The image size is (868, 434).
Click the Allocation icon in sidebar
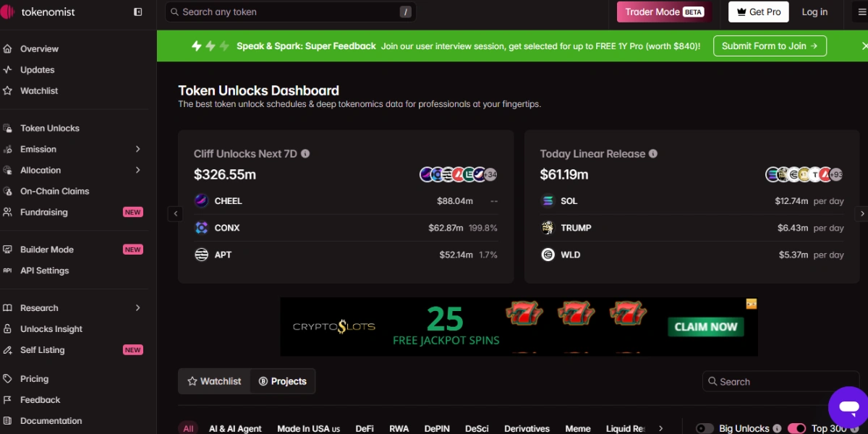click(x=7, y=170)
